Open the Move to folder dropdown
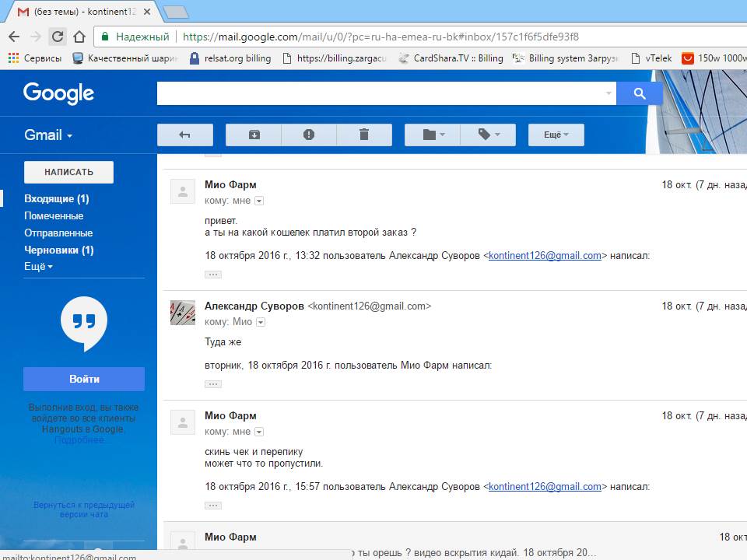Image resolution: width=747 pixels, height=560 pixels. (x=433, y=135)
